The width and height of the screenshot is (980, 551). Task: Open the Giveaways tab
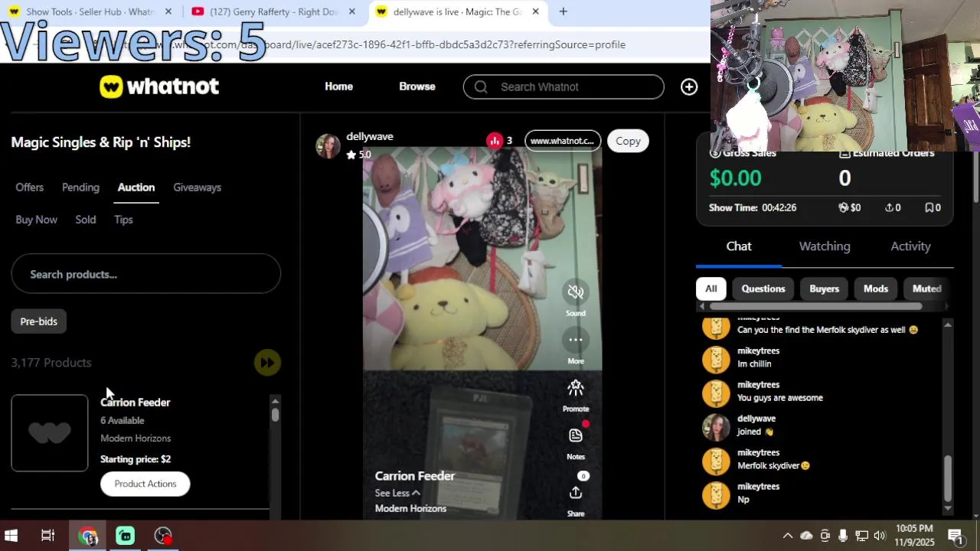[x=197, y=187]
